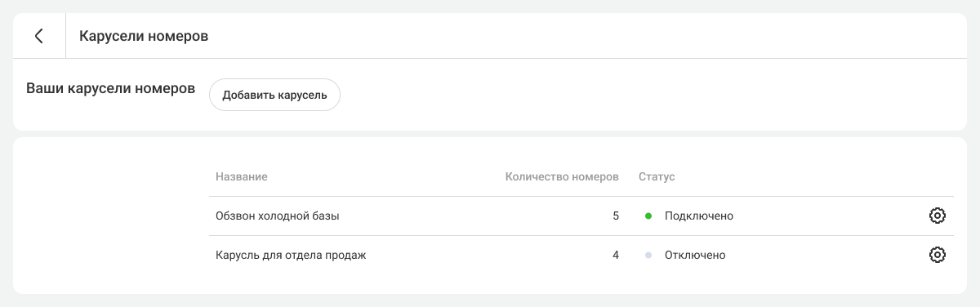Select the first table row
This screenshot has width=980, height=307.
(581, 216)
